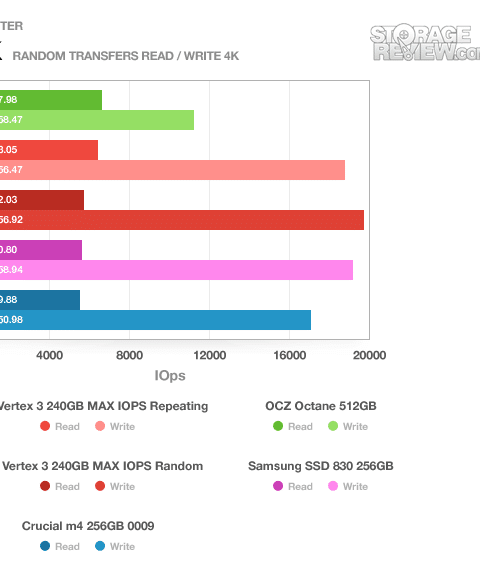Click the OCZ Octane 512GB legend title
The image size is (480, 580).
(321, 406)
